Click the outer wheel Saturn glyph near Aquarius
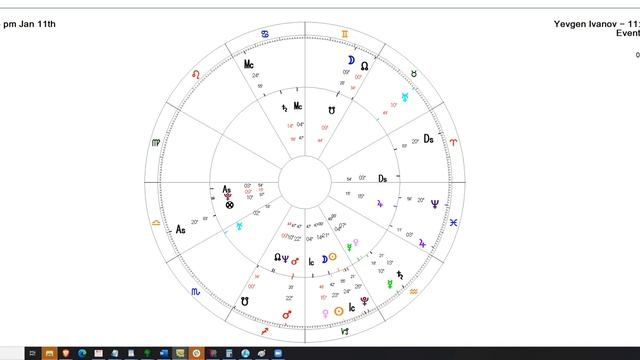This screenshot has height=360, width=640. pos(400,275)
